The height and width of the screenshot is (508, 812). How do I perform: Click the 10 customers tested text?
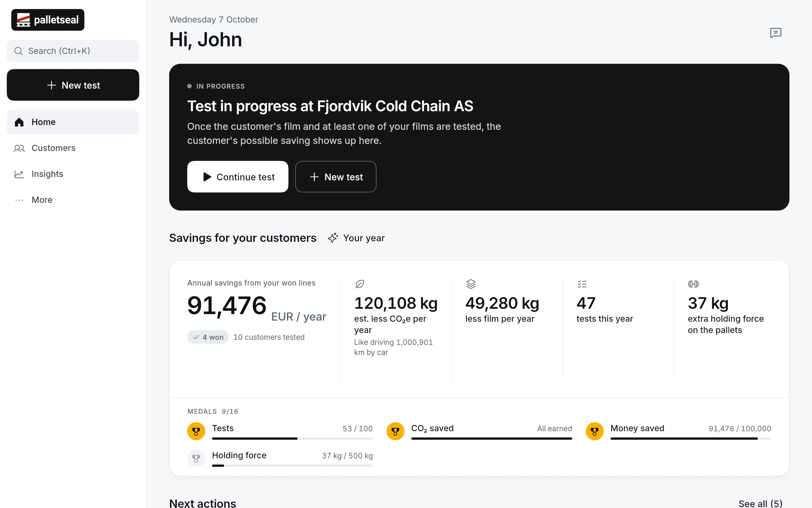[x=269, y=337]
